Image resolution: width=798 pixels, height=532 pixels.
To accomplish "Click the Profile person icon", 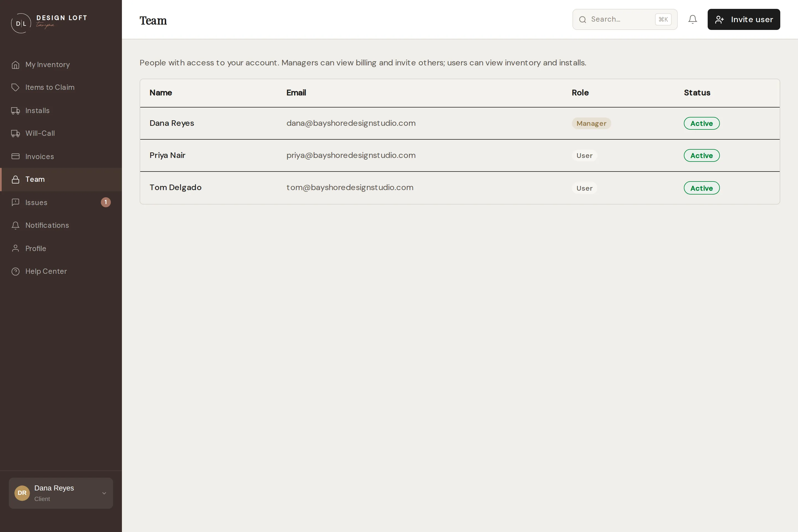I will point(15,248).
